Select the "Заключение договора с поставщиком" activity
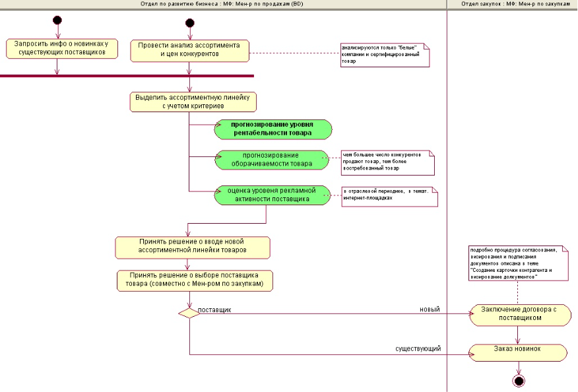578x392 pixels. (x=520, y=315)
